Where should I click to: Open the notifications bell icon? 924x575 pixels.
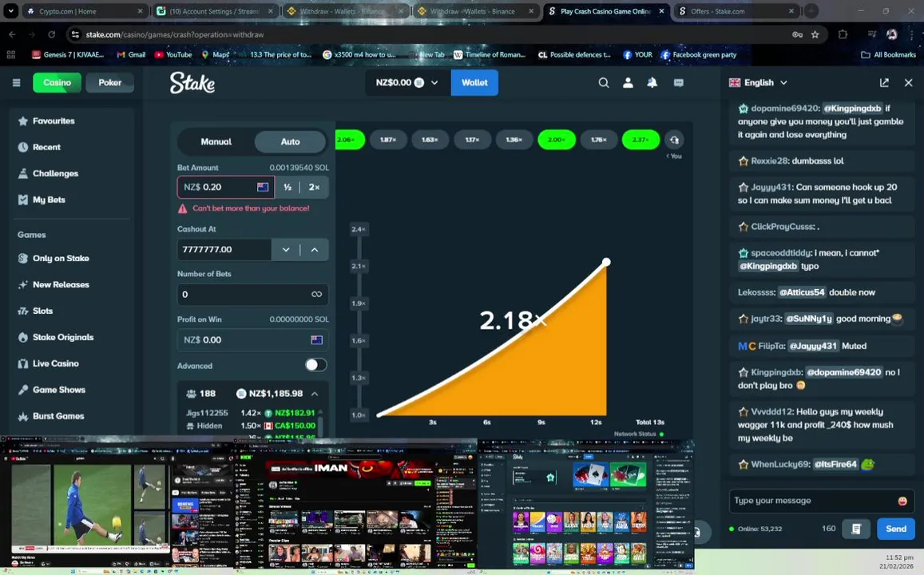pos(652,82)
